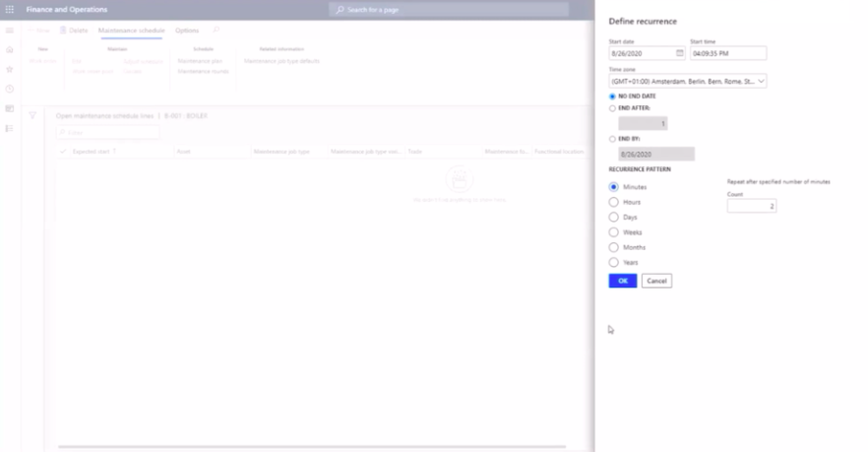Expand the hamburger navigation pane icon

coord(10,31)
